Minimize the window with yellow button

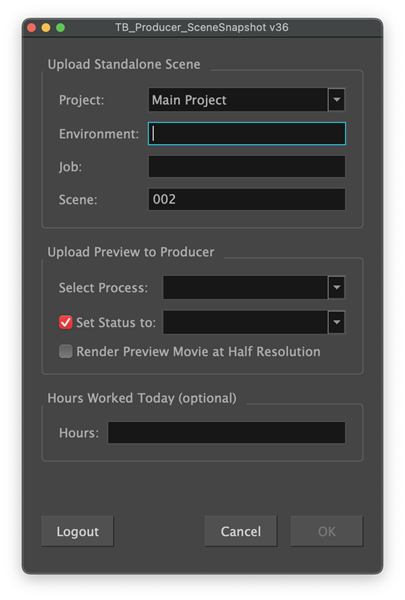[x=46, y=28]
